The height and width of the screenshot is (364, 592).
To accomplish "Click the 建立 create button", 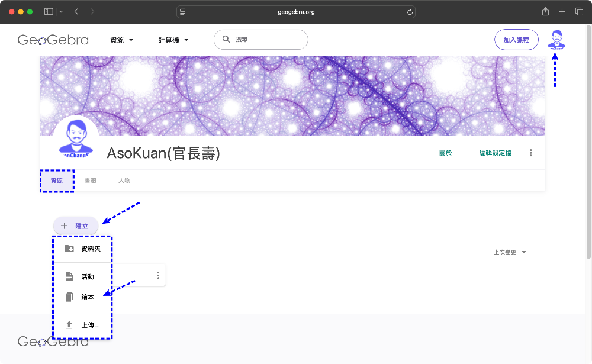I will pos(76,226).
